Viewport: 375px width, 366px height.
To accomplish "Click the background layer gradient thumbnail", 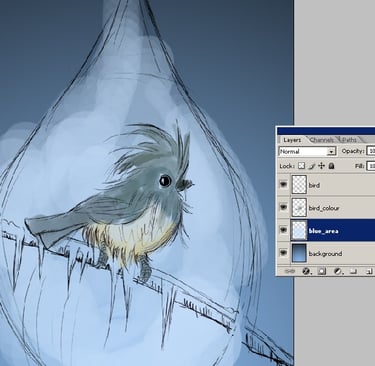I will tap(299, 253).
